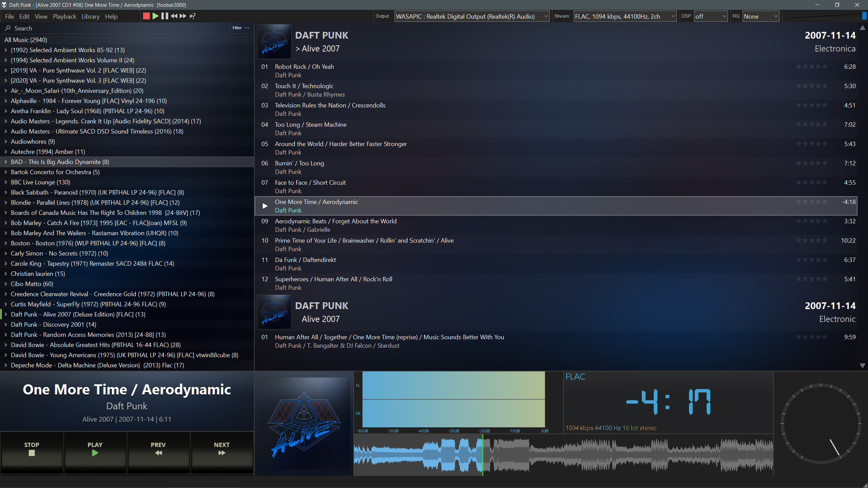Open the Library menu
The image size is (868, 488).
[91, 16]
